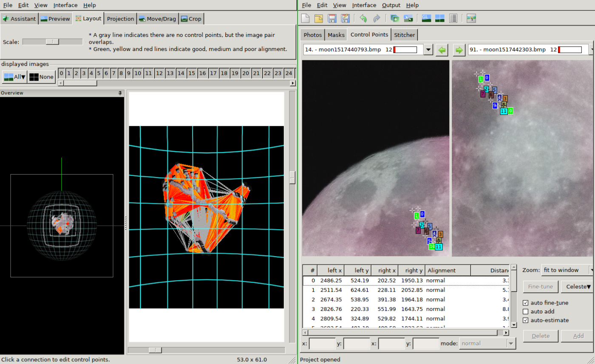Enable the auto add checkbox

[x=526, y=311]
